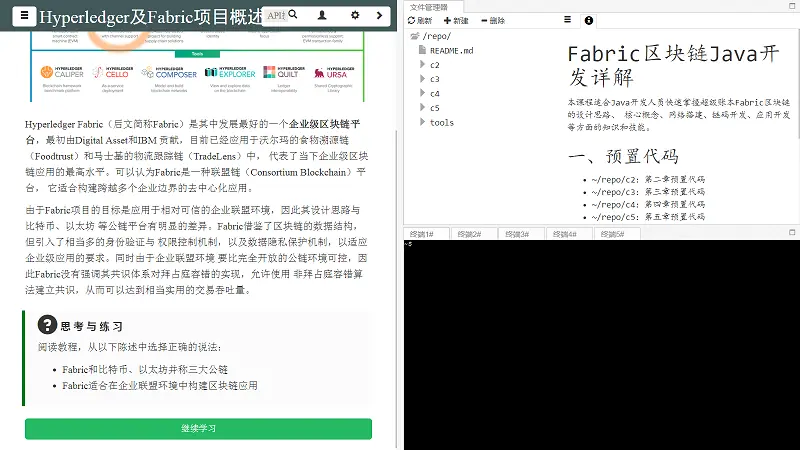The width and height of the screenshot is (800, 450).
Task: Click the 刷新 refresh button in file manager
Action: pyautogui.click(x=420, y=20)
